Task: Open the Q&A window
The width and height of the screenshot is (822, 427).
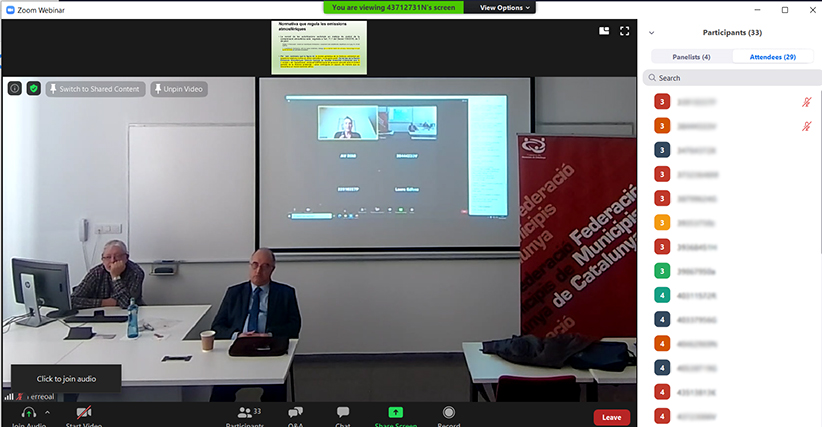Action: (x=295, y=413)
